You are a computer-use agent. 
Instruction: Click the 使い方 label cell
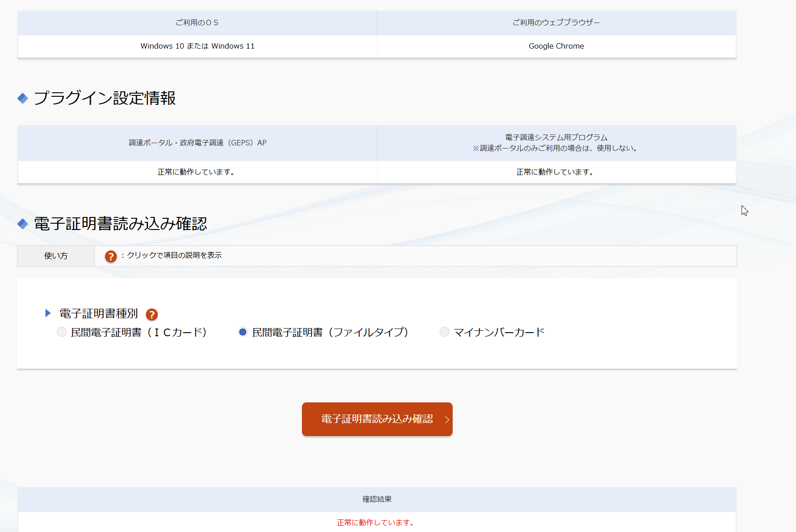tap(56, 256)
